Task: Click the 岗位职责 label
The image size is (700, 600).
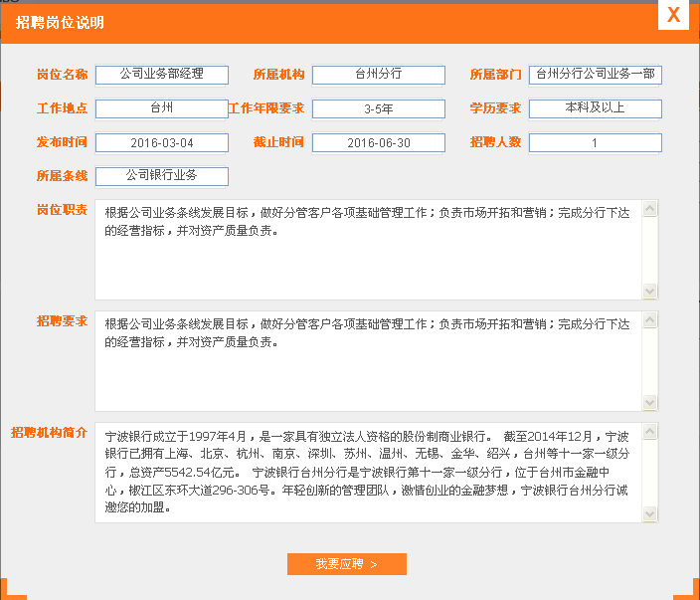Action: tap(62, 210)
